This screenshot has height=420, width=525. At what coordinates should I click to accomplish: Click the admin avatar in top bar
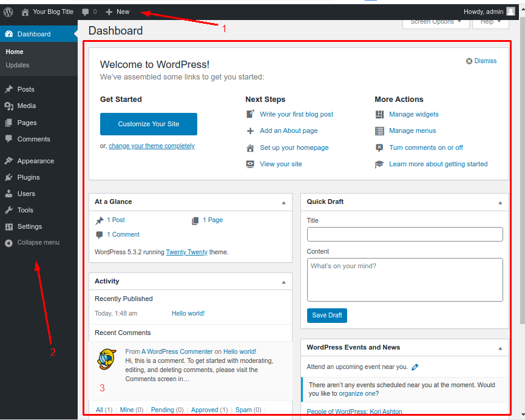click(510, 12)
